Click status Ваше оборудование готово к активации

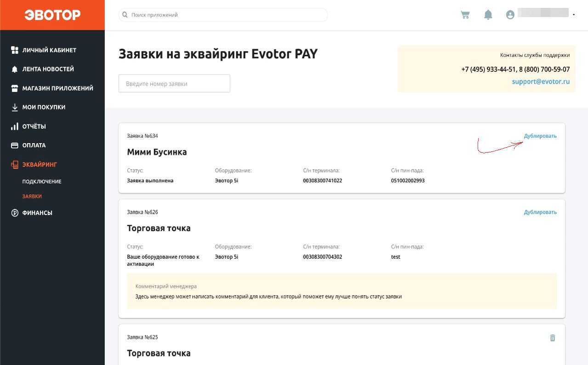pos(163,261)
